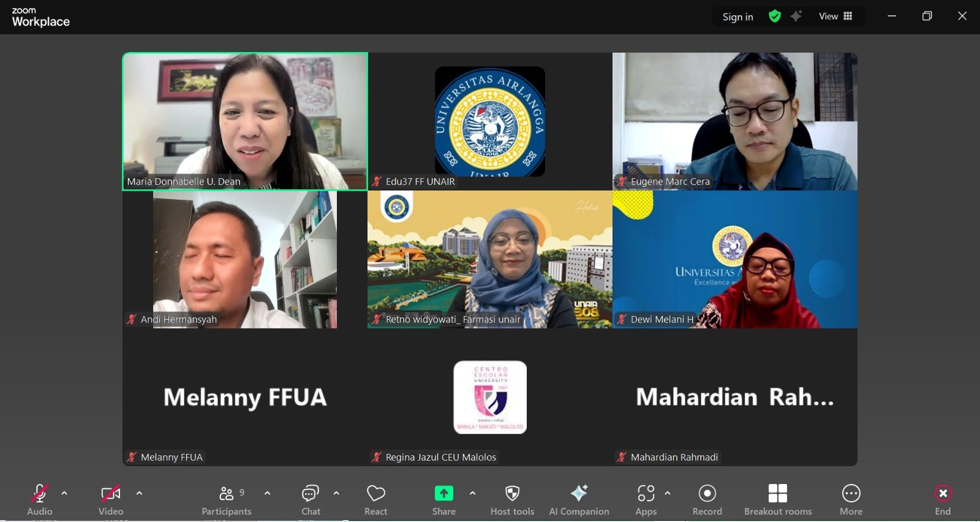Screen dimensions: 980x522
Task: Select Retno widyowati_ Farmasi unair video tile
Action: 490,259
